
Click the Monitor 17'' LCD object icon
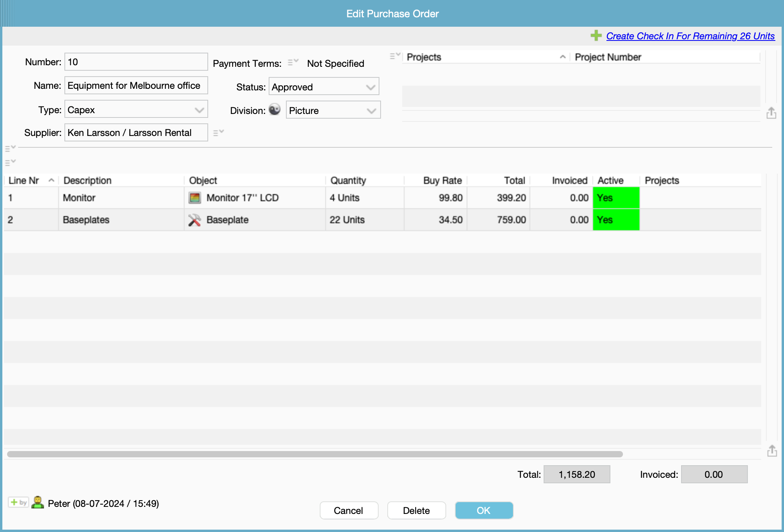(x=194, y=198)
